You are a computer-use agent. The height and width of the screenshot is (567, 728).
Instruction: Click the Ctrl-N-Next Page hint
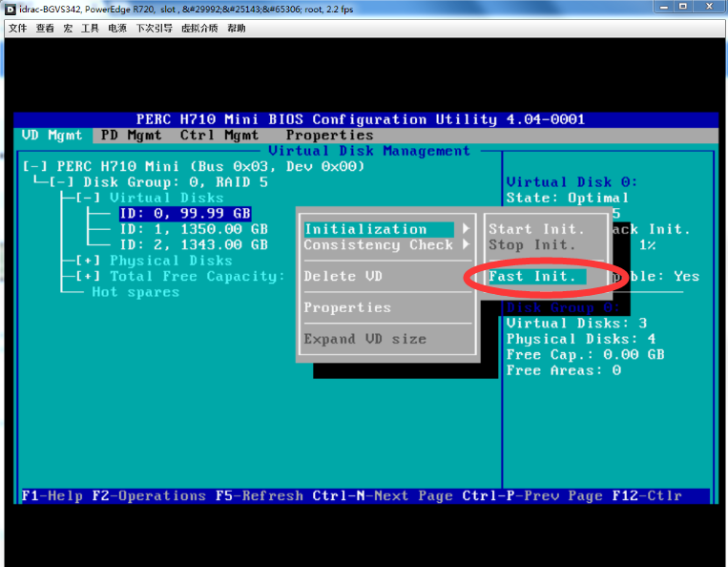[383, 496]
